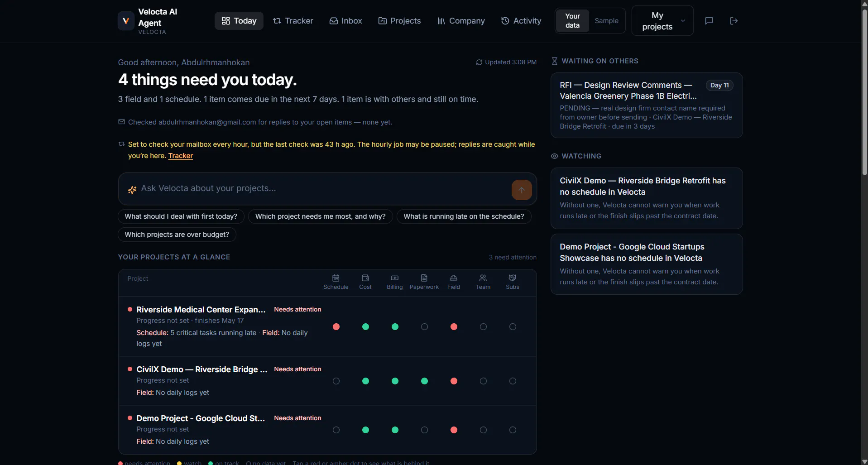Choose 'Which project needs me most, and why?'
Viewport: 868px width, 465px height.
click(x=321, y=216)
